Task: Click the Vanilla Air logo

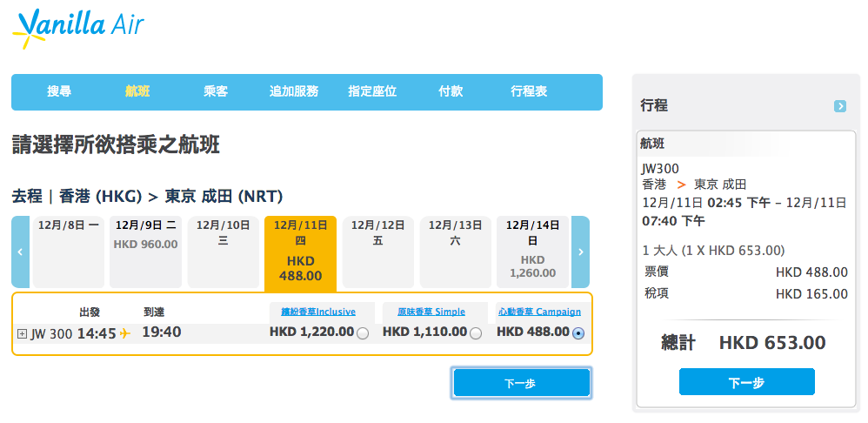Action: click(78, 28)
